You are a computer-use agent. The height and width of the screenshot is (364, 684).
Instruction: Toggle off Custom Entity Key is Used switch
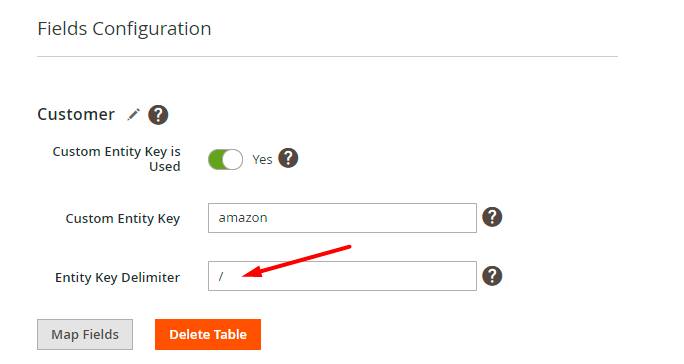pyautogui.click(x=225, y=159)
